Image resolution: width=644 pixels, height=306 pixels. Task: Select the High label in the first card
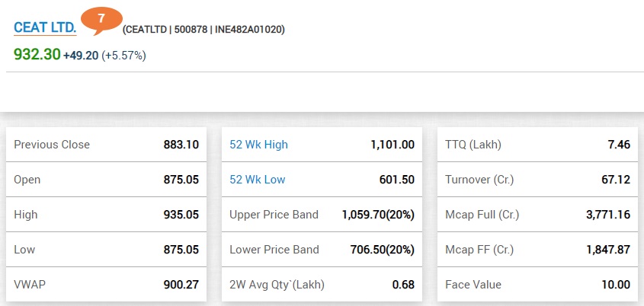tap(25, 215)
